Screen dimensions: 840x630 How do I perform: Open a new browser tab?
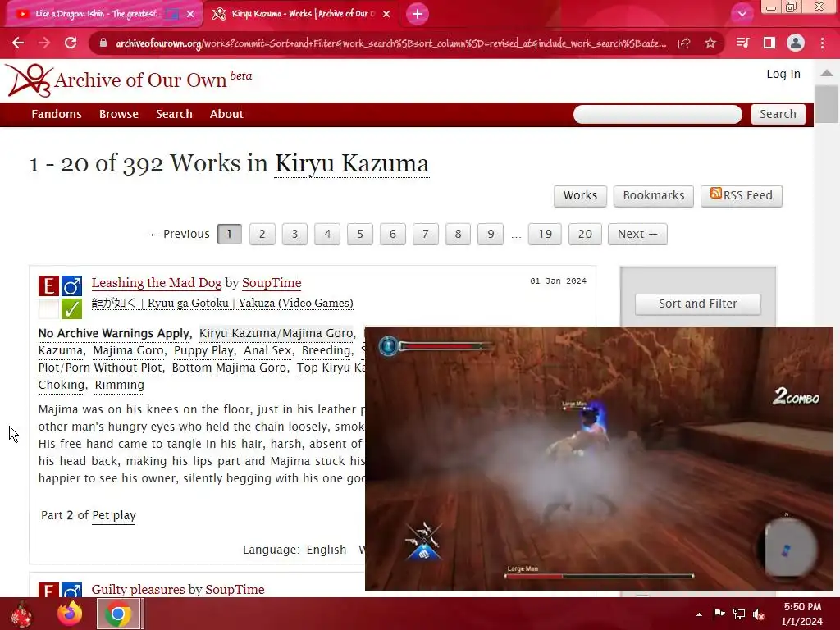tap(418, 14)
